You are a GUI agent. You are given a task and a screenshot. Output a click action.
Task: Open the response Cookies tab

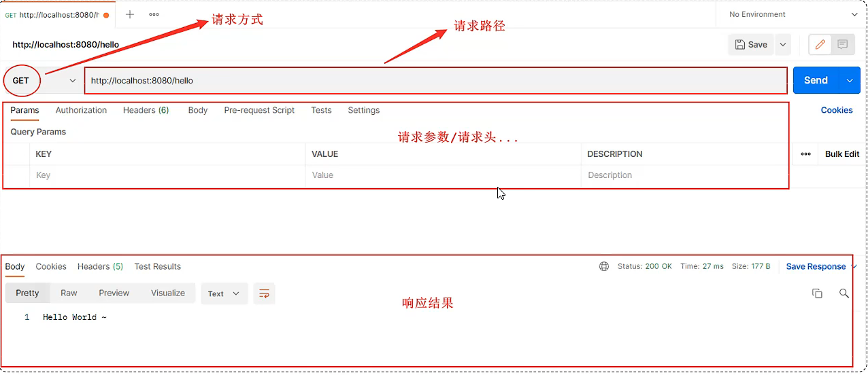coord(51,266)
